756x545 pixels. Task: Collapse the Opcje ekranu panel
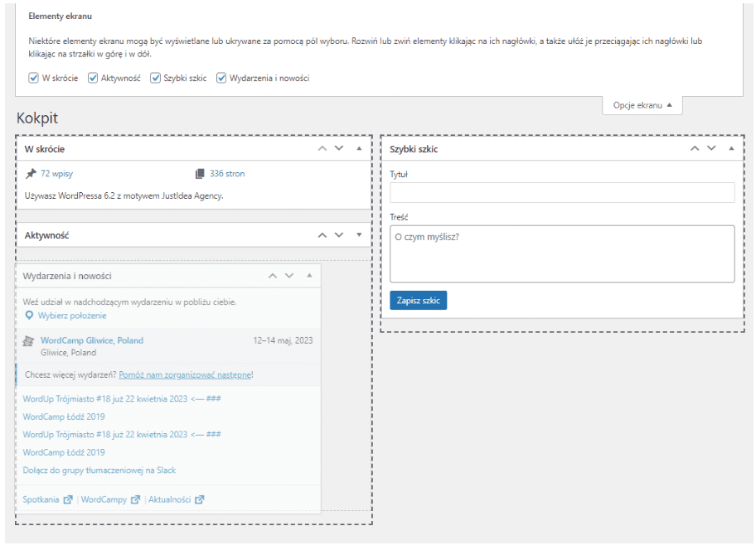[642, 105]
